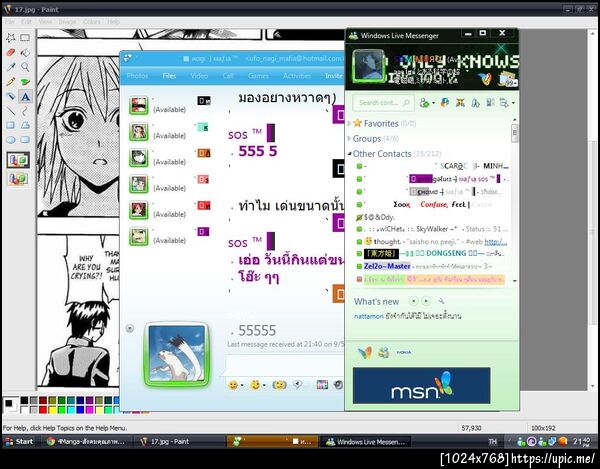
Task: Click in the conversation message input box
Action: (x=285, y=364)
